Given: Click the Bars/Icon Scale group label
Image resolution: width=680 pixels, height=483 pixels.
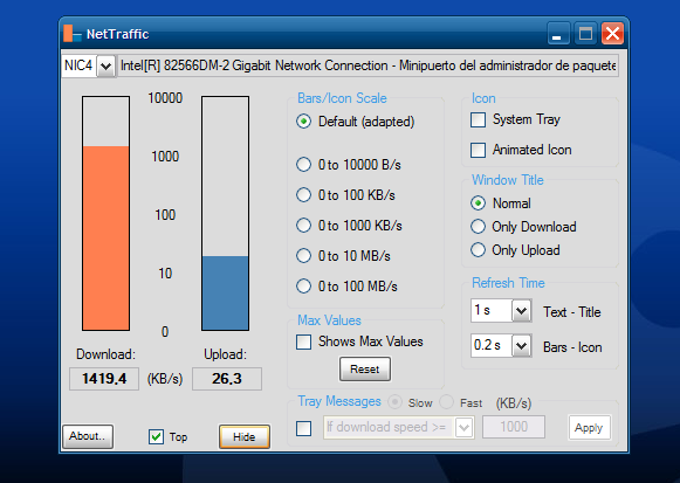Looking at the screenshot, I should pos(342,98).
